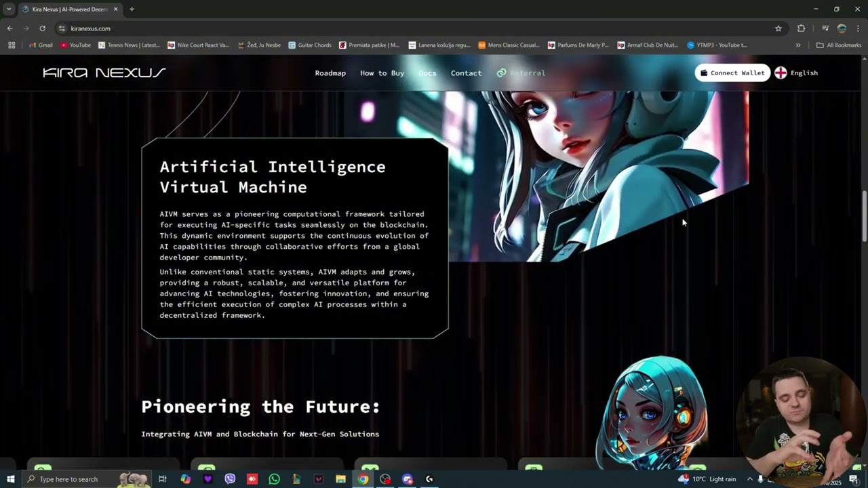Viewport: 868px width, 488px height.
Task: View site information icon in address bar
Action: click(x=62, y=28)
